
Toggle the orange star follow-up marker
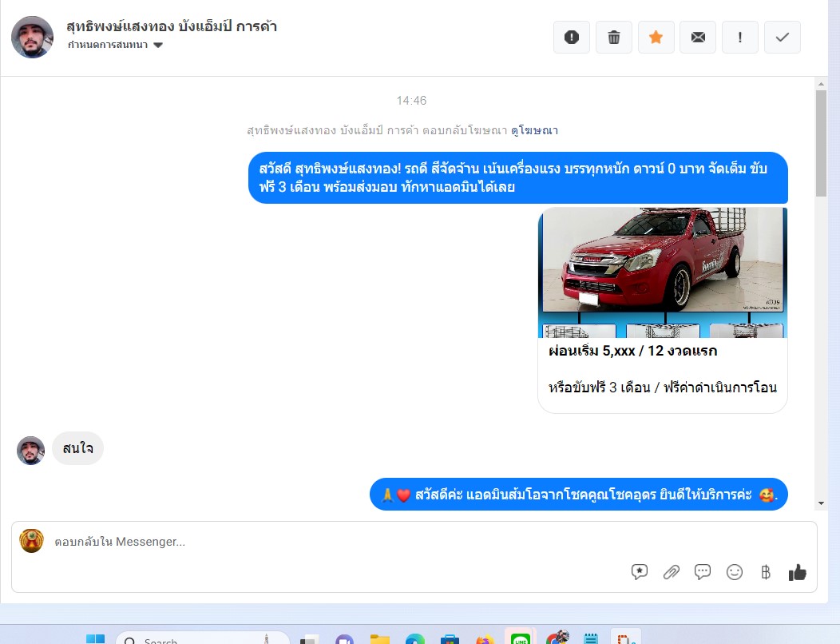point(656,38)
